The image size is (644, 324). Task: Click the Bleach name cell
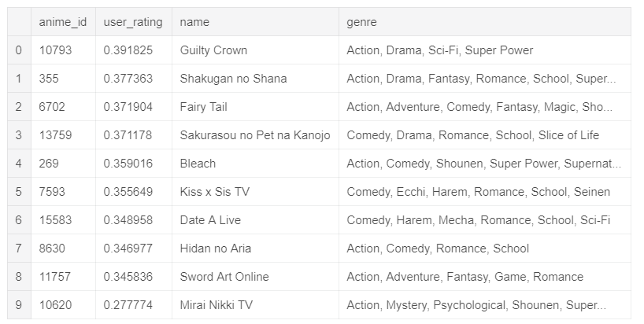pos(198,164)
